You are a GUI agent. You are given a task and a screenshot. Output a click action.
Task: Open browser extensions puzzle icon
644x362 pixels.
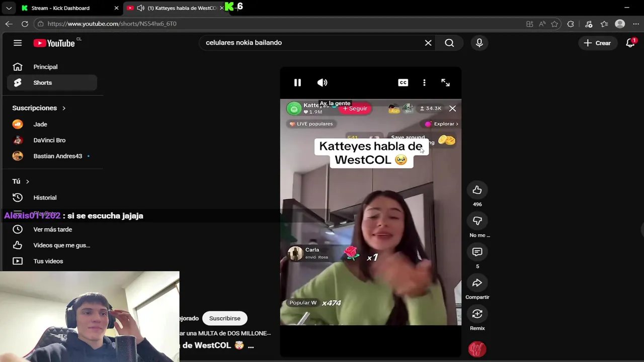coord(571,24)
